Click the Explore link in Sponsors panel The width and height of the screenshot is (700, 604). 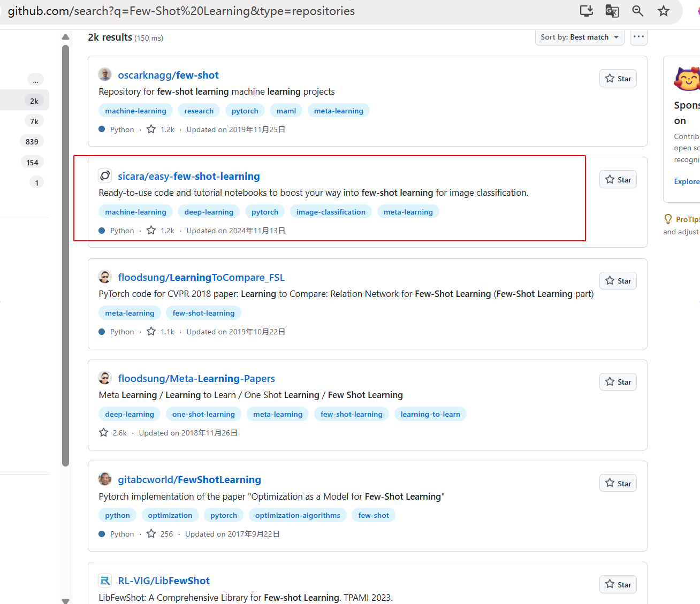pos(687,181)
